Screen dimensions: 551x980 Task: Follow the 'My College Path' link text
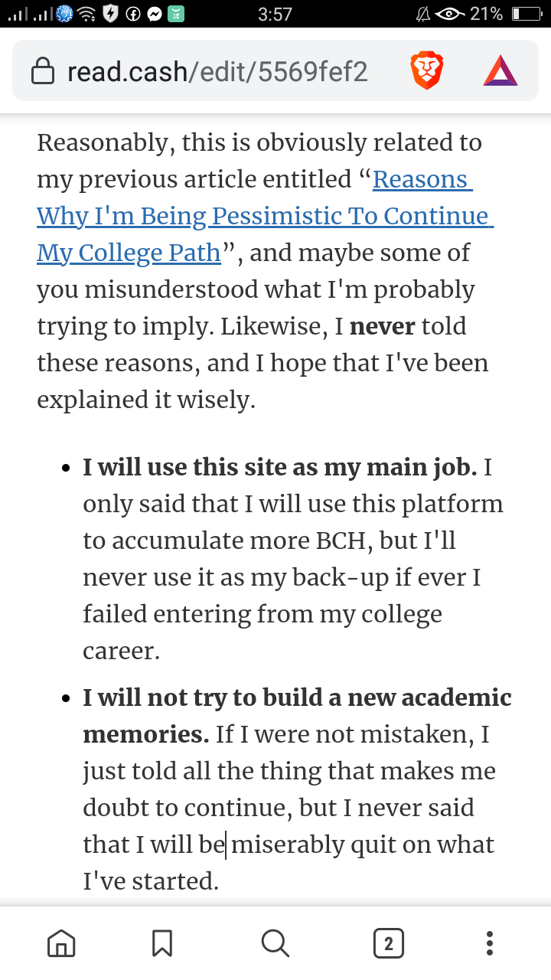pyautogui.click(x=129, y=253)
